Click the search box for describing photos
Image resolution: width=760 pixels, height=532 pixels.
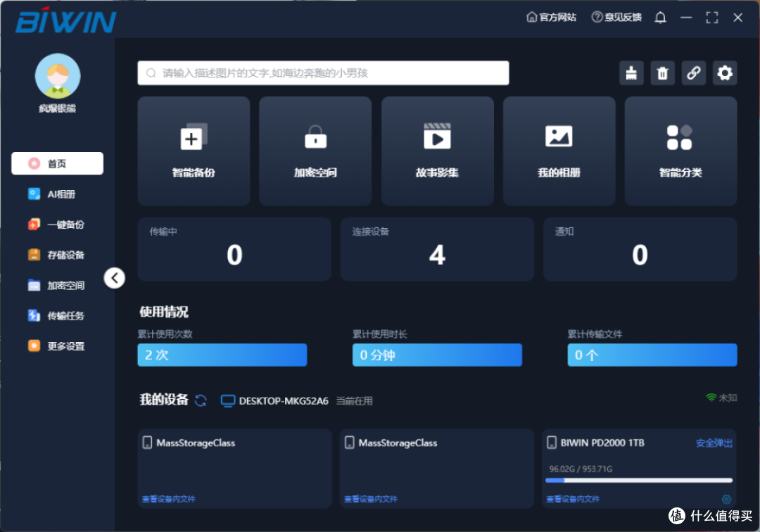[x=323, y=73]
